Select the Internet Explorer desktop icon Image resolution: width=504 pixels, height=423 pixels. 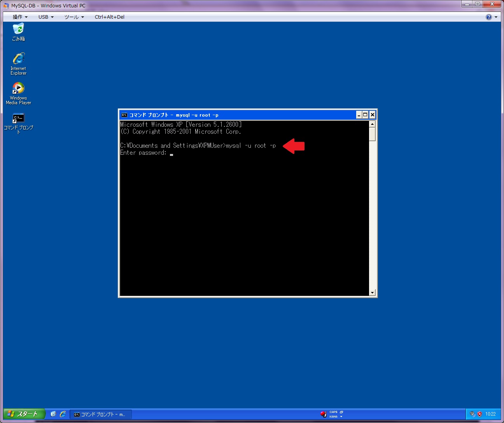pos(18,64)
